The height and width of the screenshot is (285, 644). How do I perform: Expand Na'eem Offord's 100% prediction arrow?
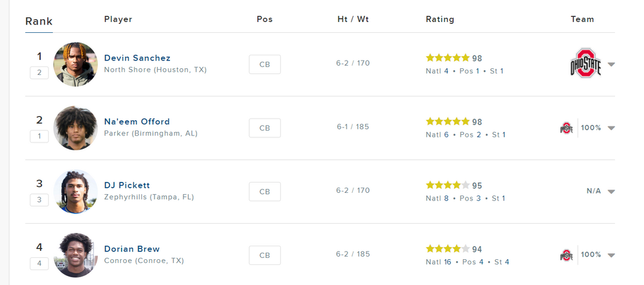(611, 128)
